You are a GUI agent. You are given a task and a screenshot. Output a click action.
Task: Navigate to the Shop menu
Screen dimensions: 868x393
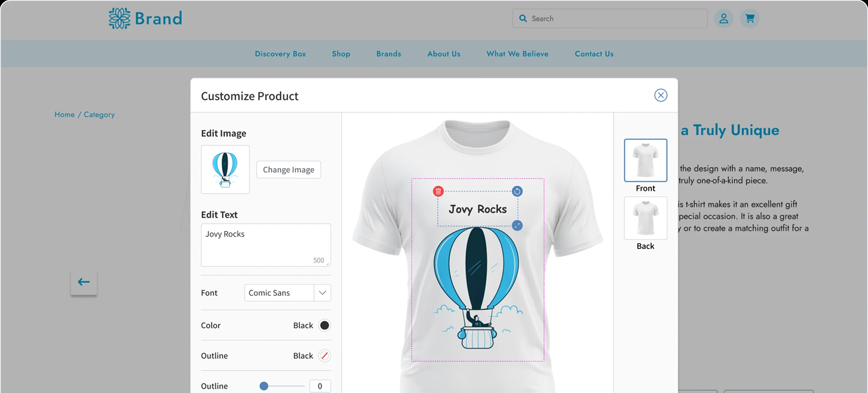tap(341, 54)
